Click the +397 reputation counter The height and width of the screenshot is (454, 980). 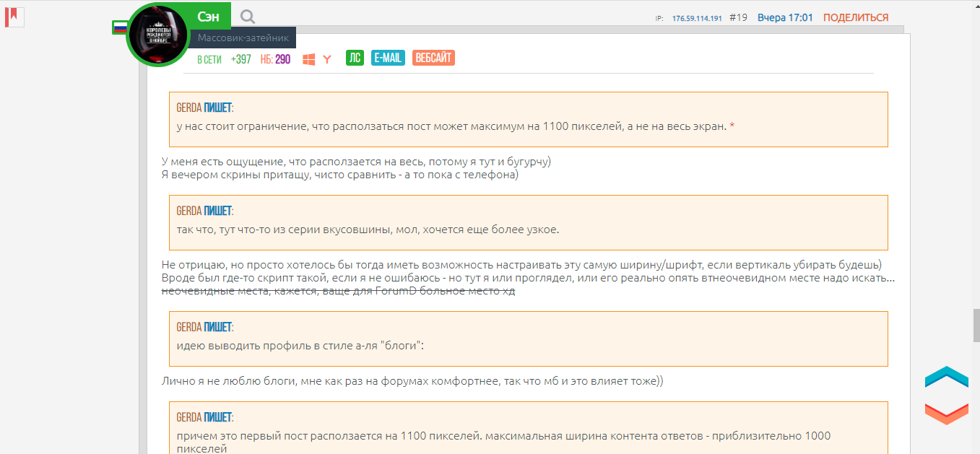pyautogui.click(x=240, y=59)
